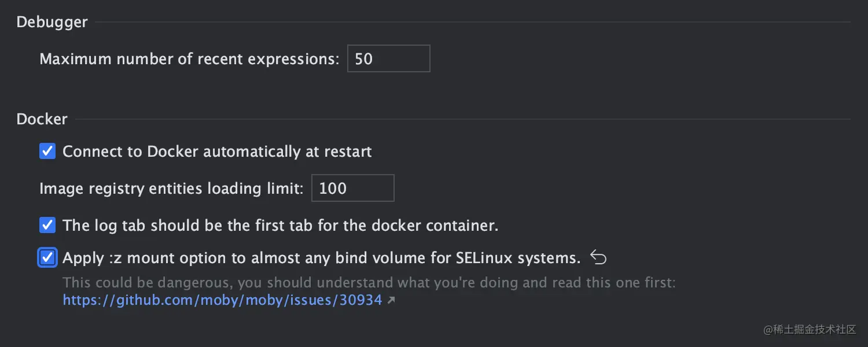This screenshot has height=347, width=868.
Task: Click the external-link arrow after the GitHub URL
Action: coord(391,300)
